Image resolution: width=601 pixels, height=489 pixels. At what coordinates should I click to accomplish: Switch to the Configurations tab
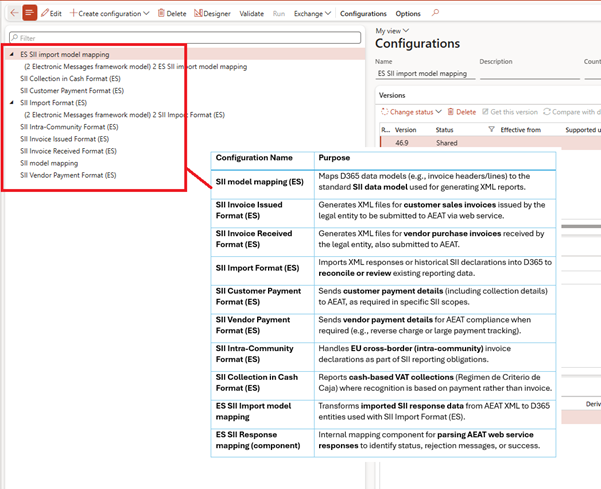click(363, 13)
